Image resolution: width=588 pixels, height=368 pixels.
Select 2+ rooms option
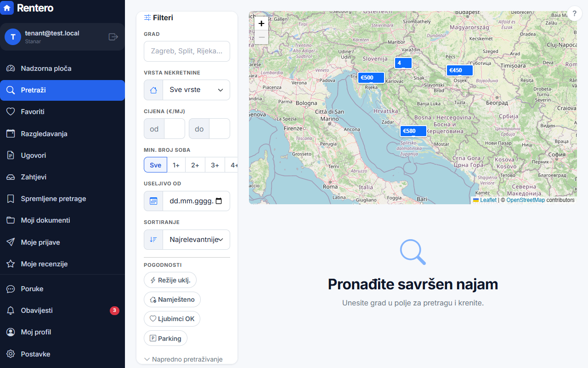click(x=195, y=165)
